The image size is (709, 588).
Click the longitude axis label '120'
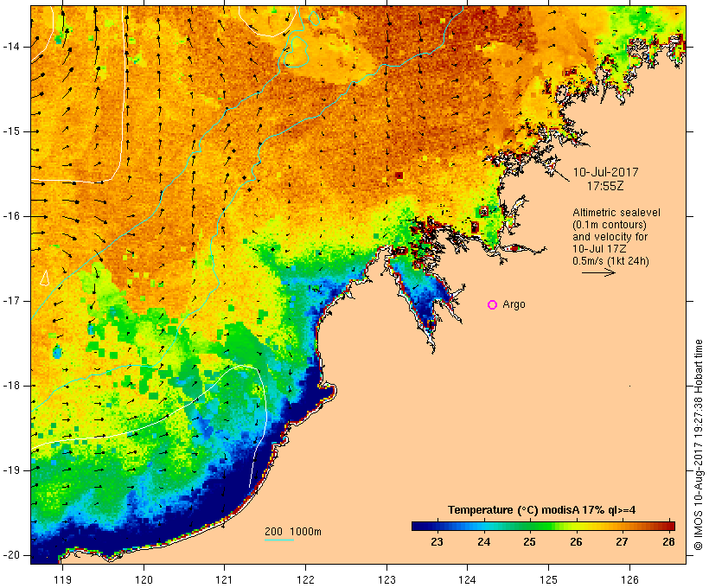click(x=144, y=579)
